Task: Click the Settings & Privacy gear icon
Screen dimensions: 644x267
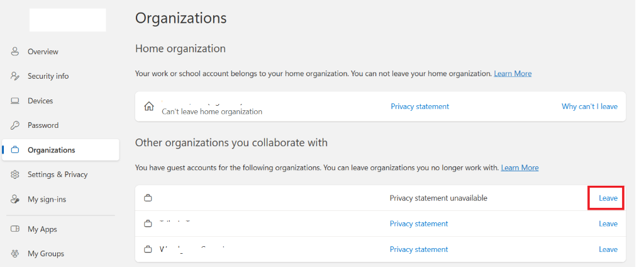Action: point(15,174)
